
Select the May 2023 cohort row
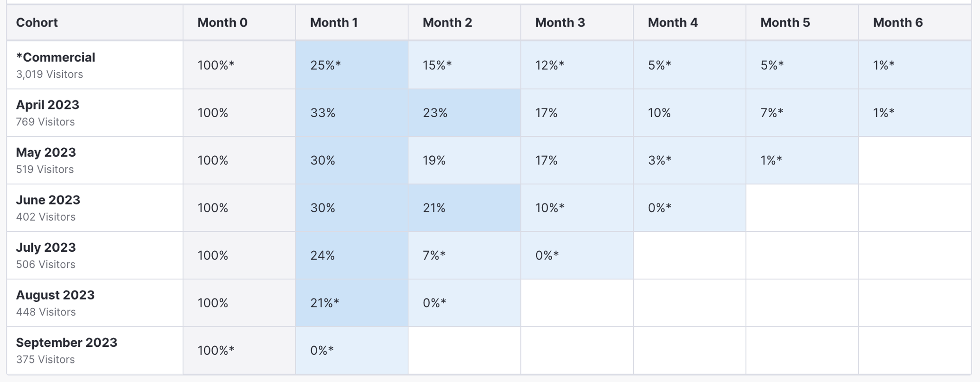pyautogui.click(x=489, y=160)
